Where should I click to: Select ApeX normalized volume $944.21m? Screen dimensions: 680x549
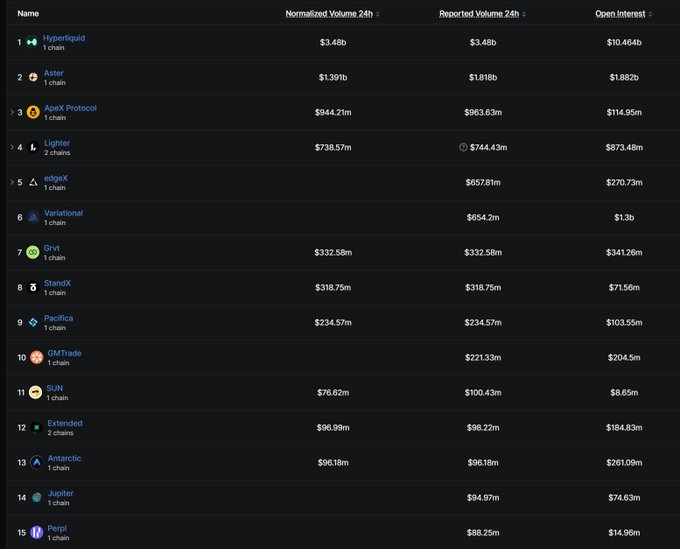coord(333,112)
